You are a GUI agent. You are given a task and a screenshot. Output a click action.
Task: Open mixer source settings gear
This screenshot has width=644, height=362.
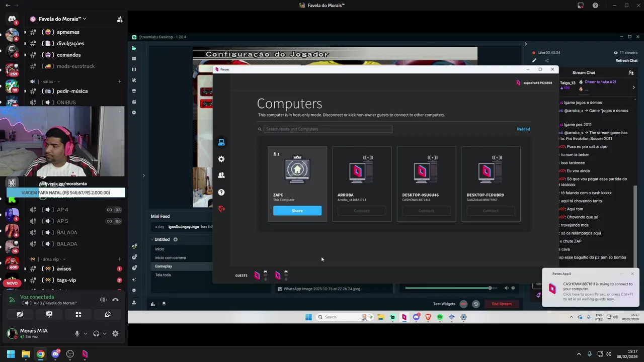[x=513, y=288]
